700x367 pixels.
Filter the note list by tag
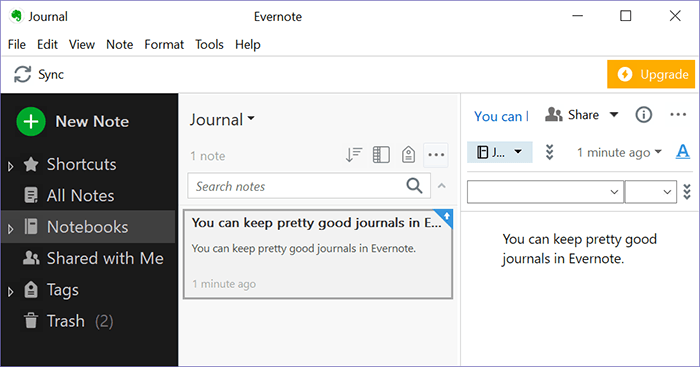point(408,155)
